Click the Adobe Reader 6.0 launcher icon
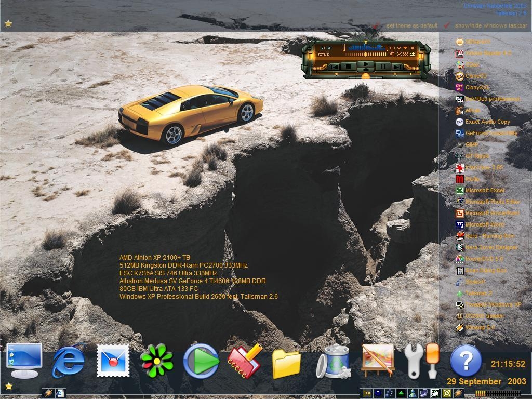The width and height of the screenshot is (532, 399). coord(460,54)
